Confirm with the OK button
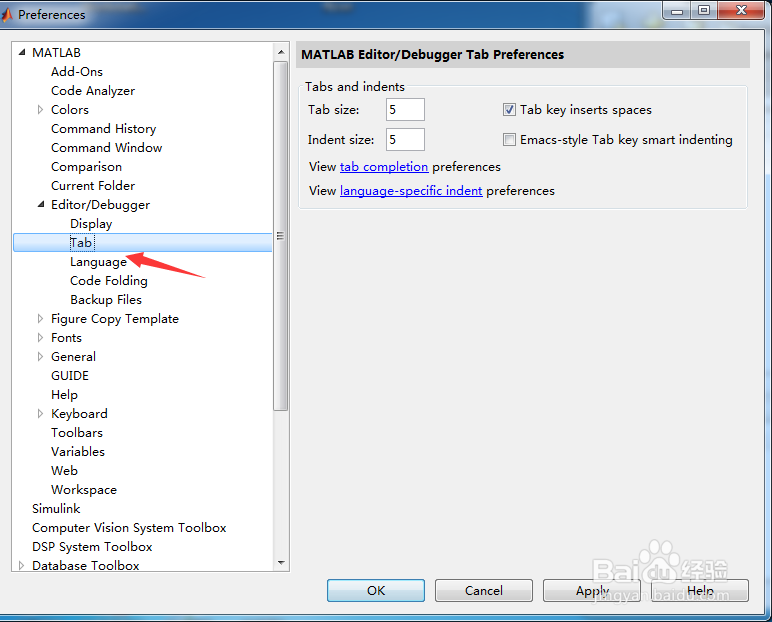 [376, 590]
